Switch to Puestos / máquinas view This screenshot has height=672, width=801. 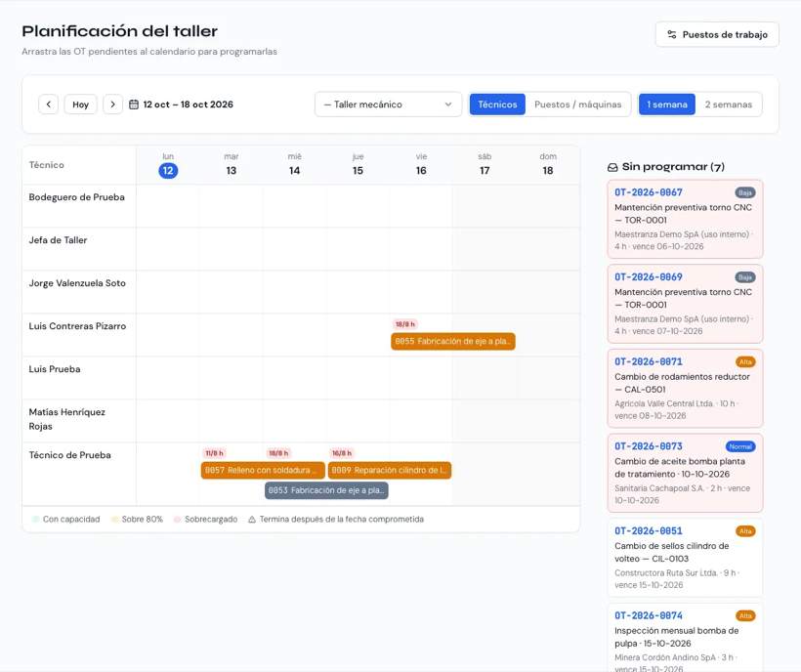tap(577, 105)
